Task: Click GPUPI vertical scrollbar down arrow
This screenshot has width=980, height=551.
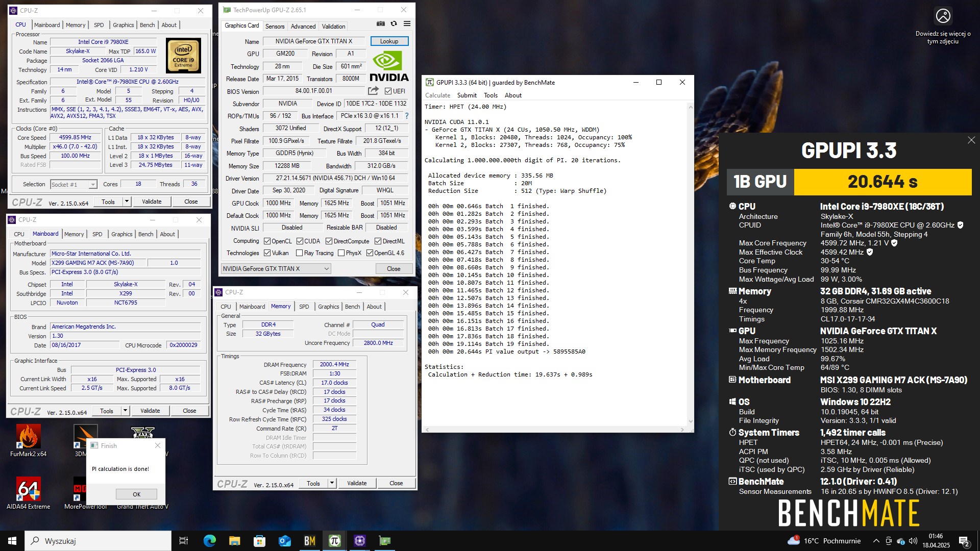Action: point(691,421)
